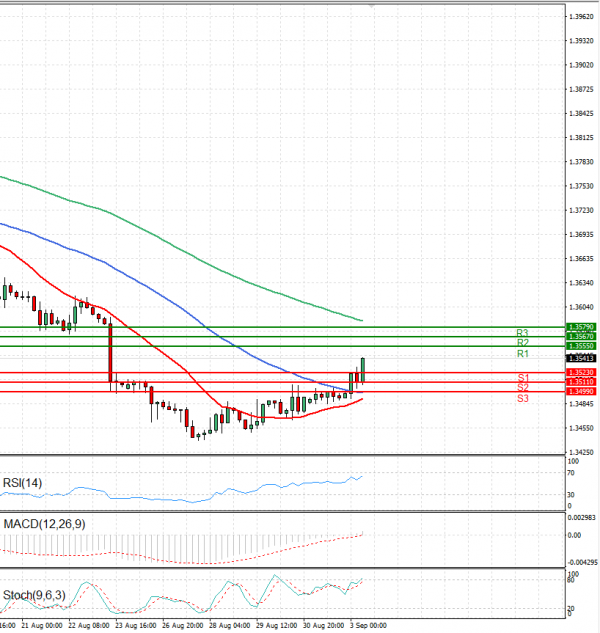The image size is (600, 633).
Task: Click the RSI 30 level value
Action: pyautogui.click(x=571, y=495)
